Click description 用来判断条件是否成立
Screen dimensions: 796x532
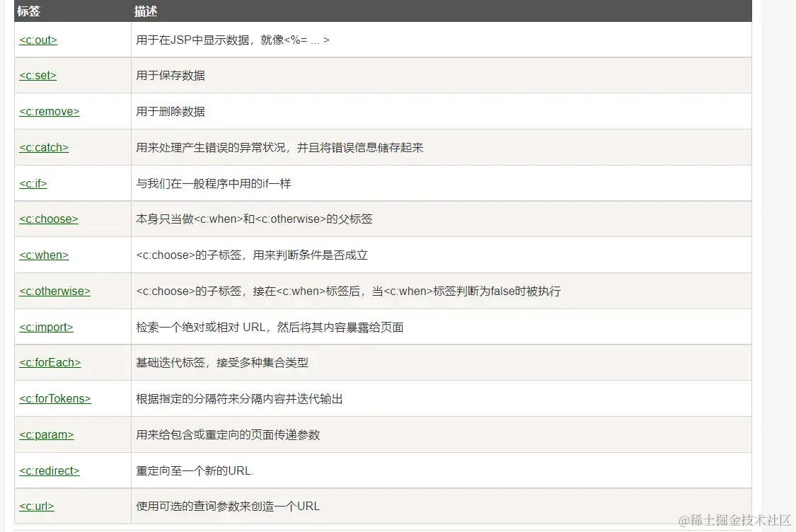pyautogui.click(x=310, y=255)
